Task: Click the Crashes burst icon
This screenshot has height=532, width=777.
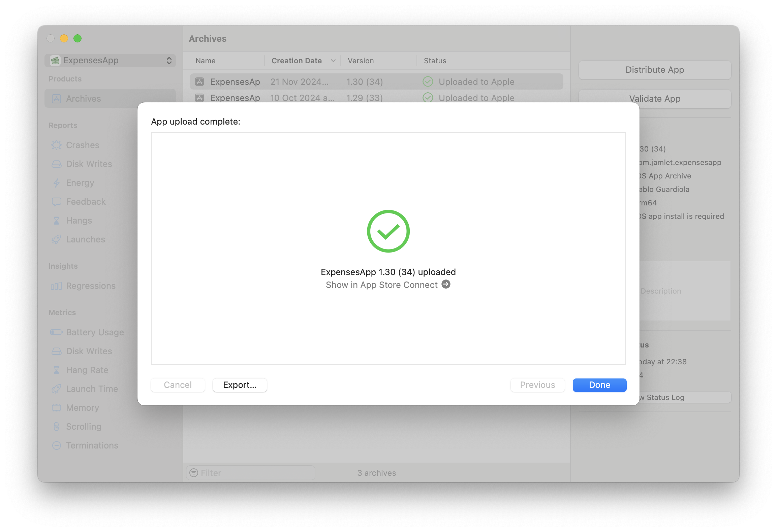Action: 56,145
